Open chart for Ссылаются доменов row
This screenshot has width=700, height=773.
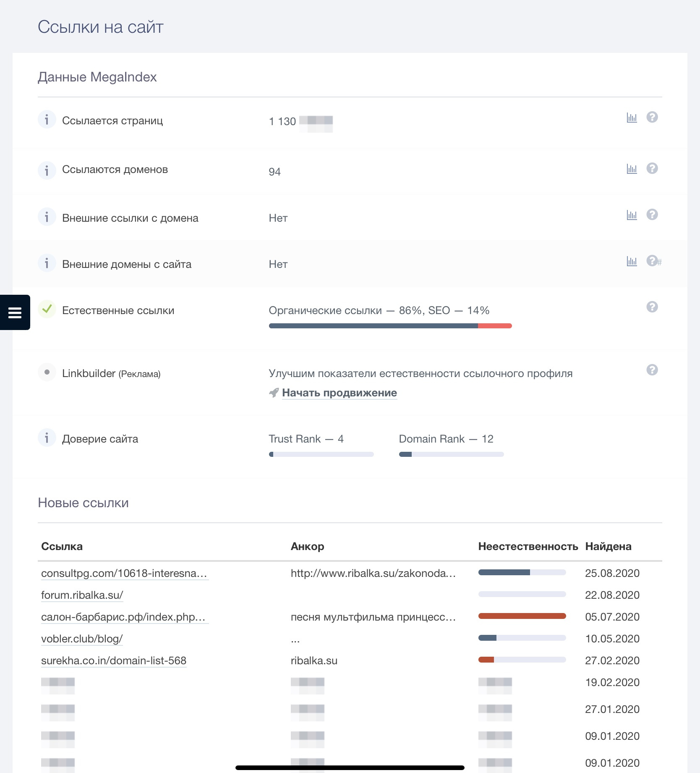[x=632, y=169]
